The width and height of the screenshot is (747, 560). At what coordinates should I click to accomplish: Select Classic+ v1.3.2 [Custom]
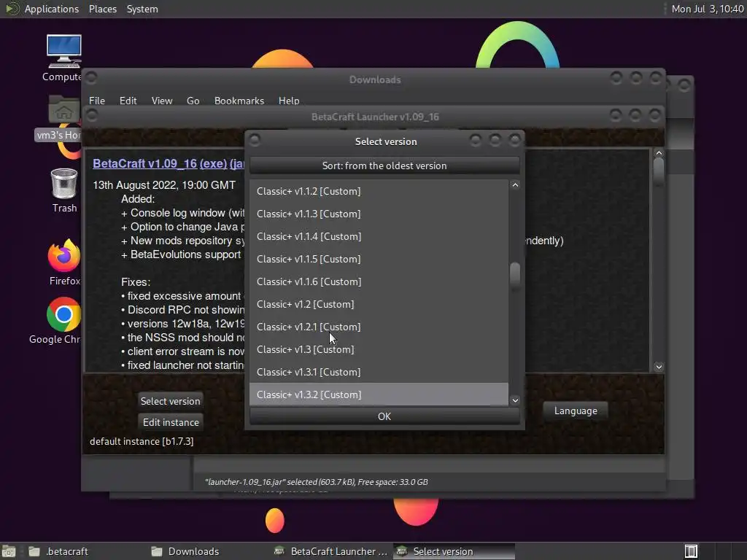(379, 394)
